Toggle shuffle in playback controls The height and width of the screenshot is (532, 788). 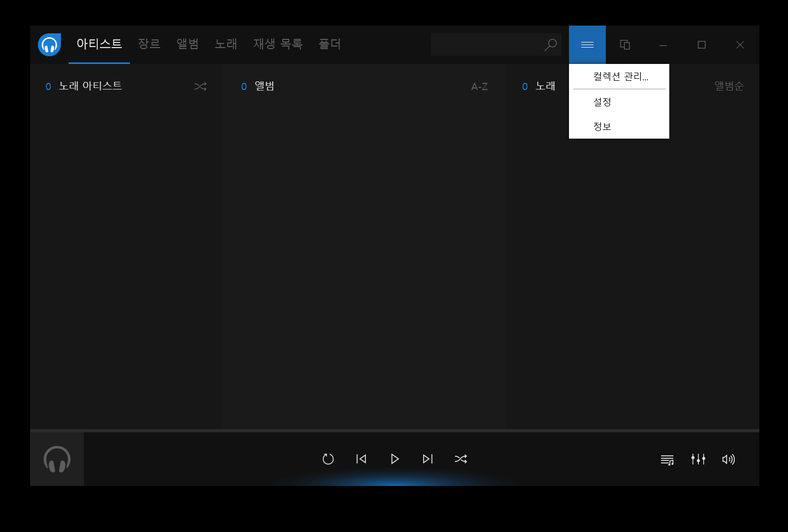point(461,459)
